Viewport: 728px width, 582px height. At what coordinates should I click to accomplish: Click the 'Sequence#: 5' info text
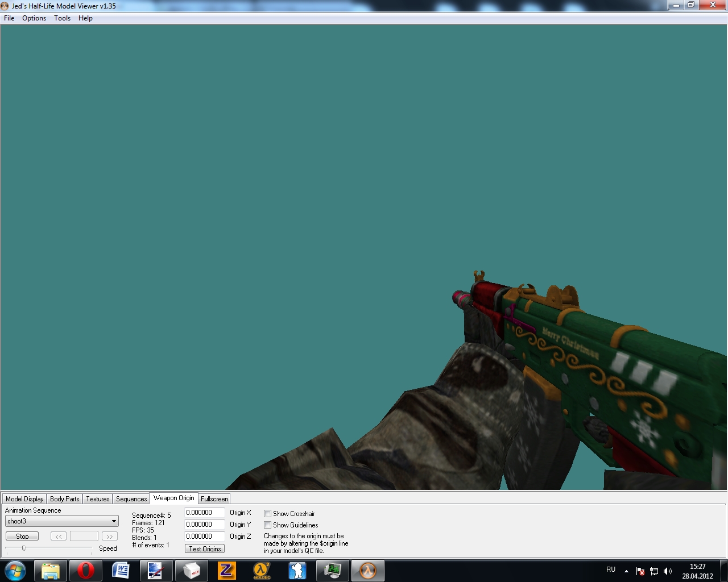151,516
